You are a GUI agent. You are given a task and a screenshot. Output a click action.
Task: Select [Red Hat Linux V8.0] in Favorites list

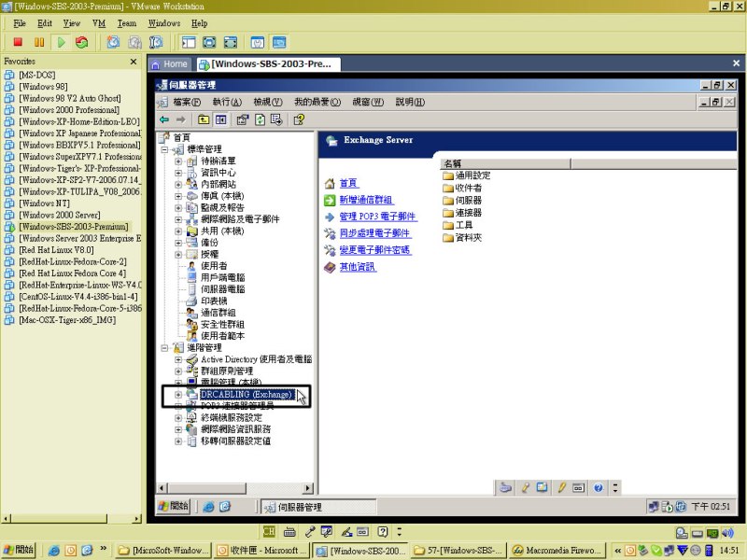coord(56,250)
